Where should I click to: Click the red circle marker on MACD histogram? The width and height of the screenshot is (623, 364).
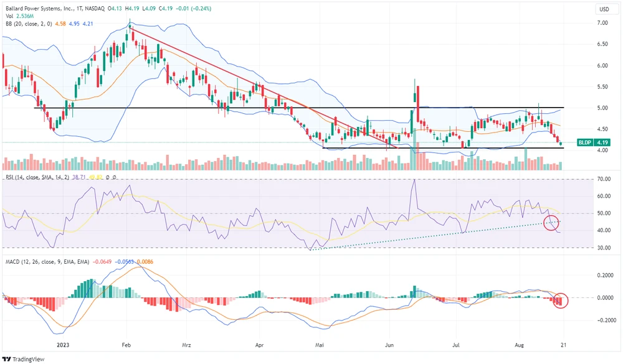coord(561,301)
